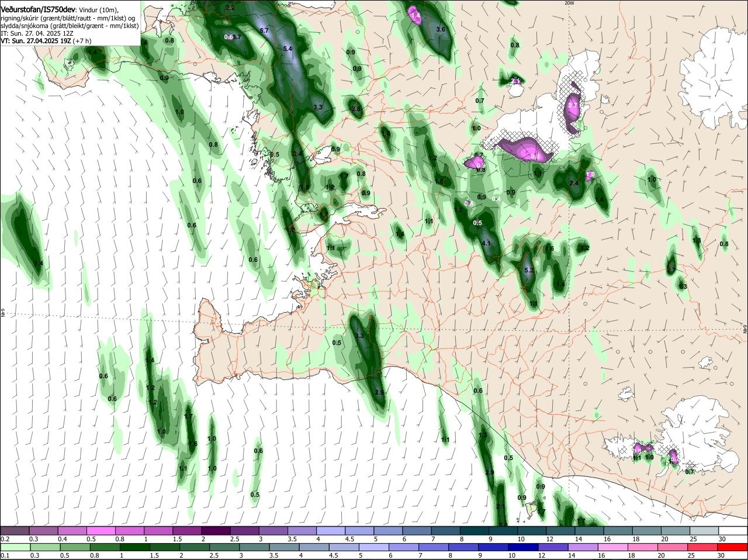The height and width of the screenshot is (560, 748).
Task: Click the '5.2' precipitation value on the map
Action: click(x=529, y=270)
